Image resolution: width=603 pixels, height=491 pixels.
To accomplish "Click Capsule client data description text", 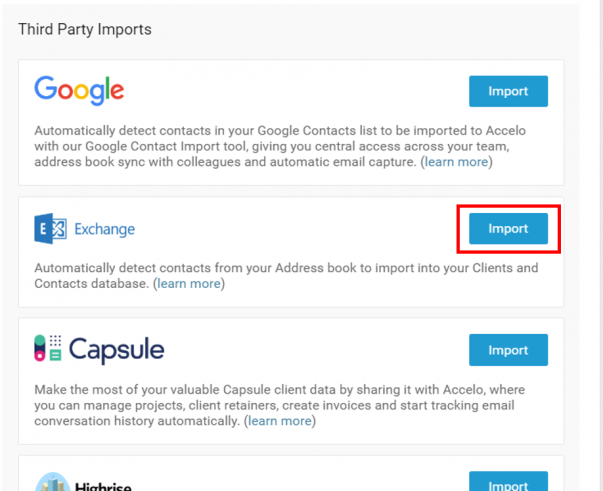I will (x=280, y=405).
